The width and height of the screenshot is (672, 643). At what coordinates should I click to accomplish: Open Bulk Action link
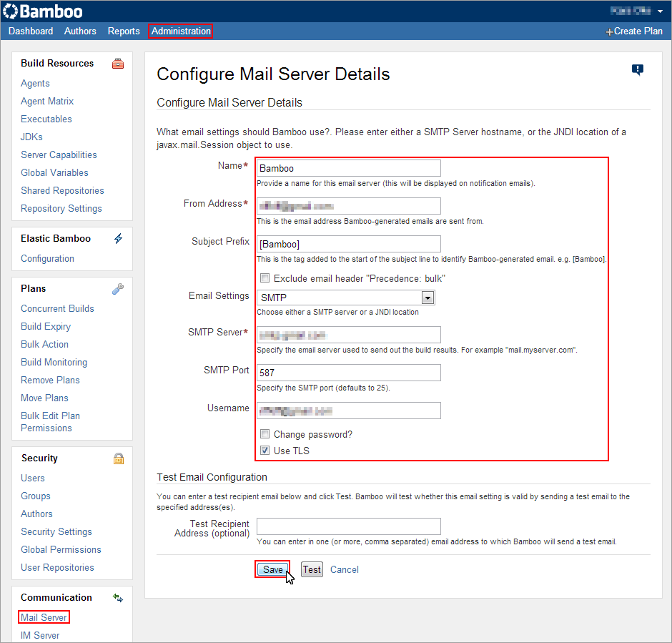pos(44,344)
